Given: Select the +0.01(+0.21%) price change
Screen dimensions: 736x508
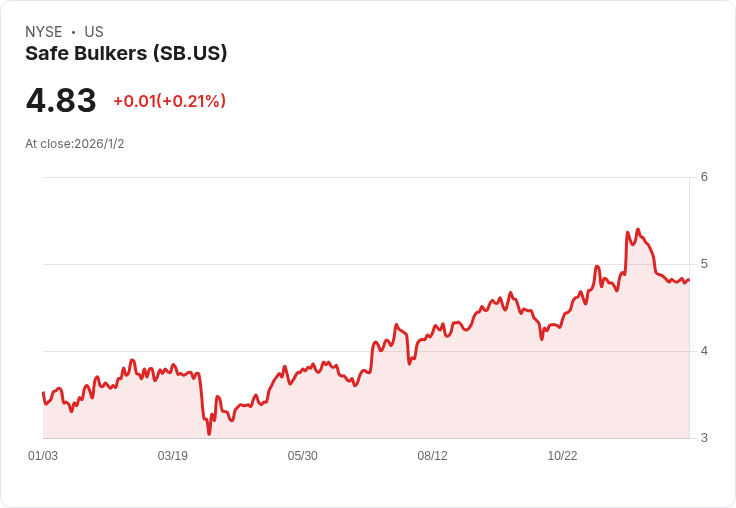Looking at the screenshot, I should click(169, 101).
